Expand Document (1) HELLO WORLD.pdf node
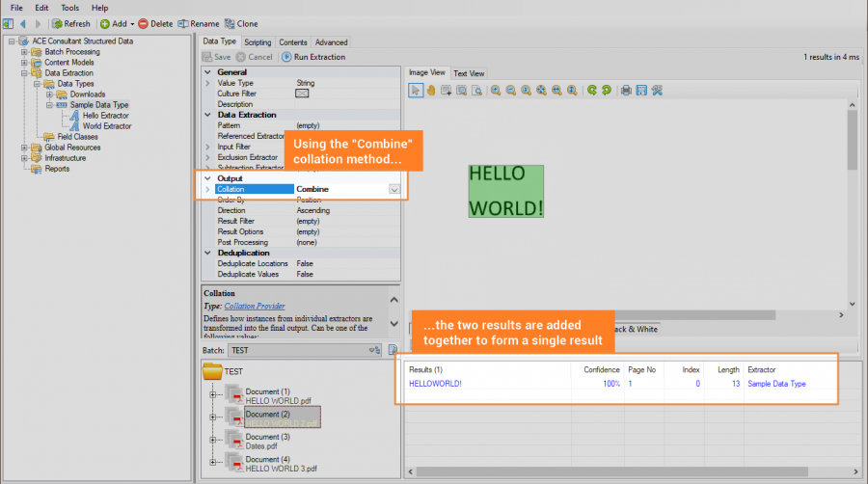The height and width of the screenshot is (484, 868). [x=213, y=393]
